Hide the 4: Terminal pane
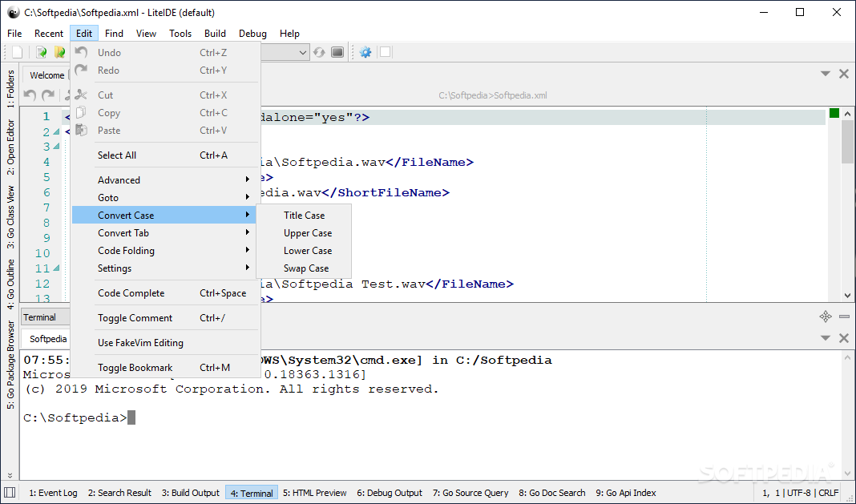856x504 pixels. click(252, 493)
